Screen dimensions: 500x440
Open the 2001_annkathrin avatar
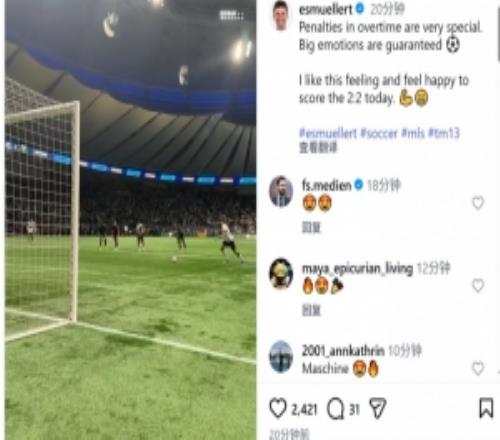click(281, 356)
